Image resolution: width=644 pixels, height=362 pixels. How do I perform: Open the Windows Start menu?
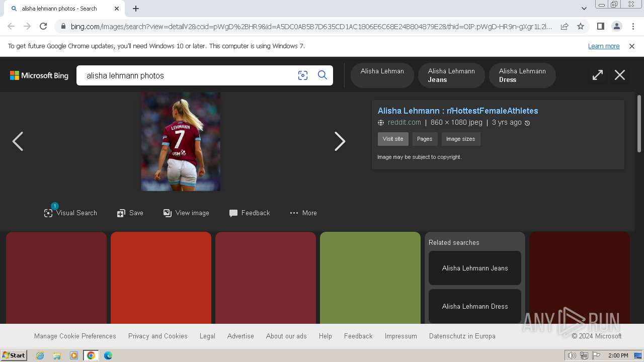pyautogui.click(x=14, y=355)
